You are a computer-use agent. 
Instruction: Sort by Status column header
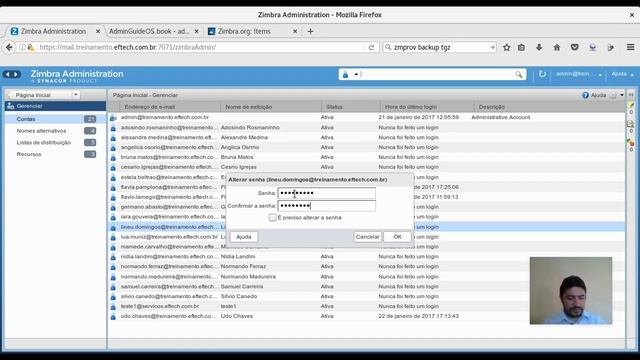pyautogui.click(x=351, y=107)
